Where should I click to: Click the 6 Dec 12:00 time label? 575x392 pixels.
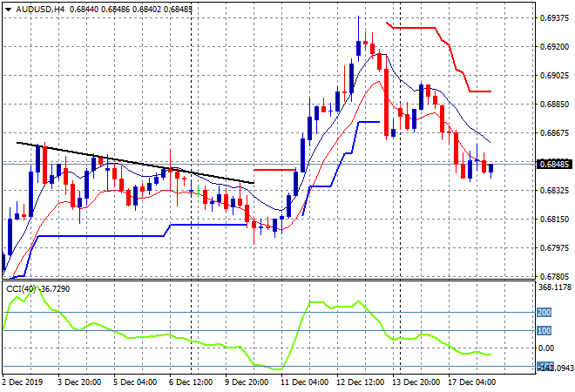coord(191,382)
